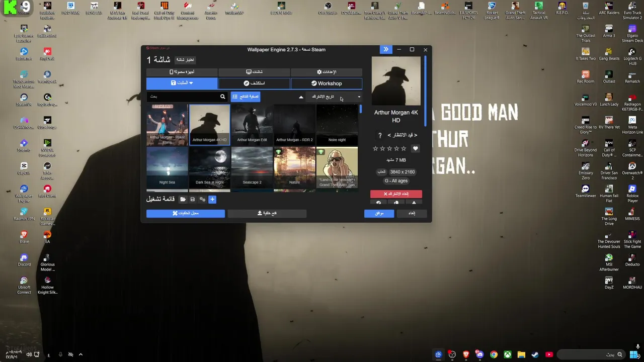
Task: Click the large Arthur Morgan preview image
Action: pyautogui.click(x=396, y=81)
